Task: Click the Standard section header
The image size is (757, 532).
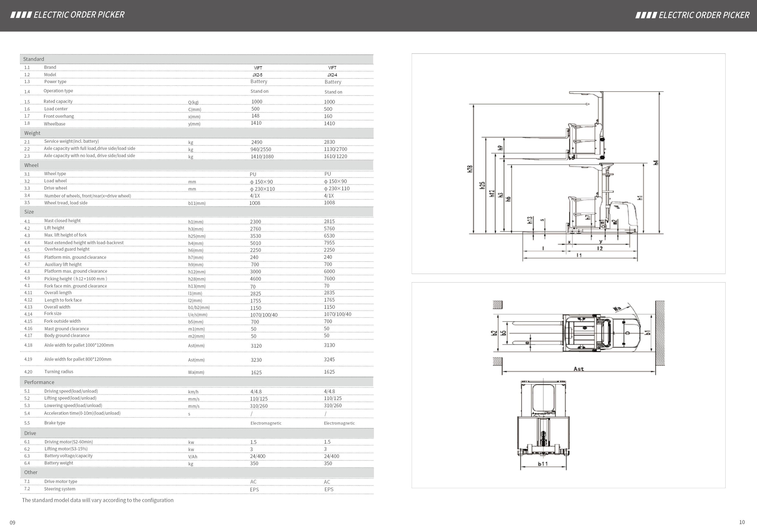Action: 34,59
